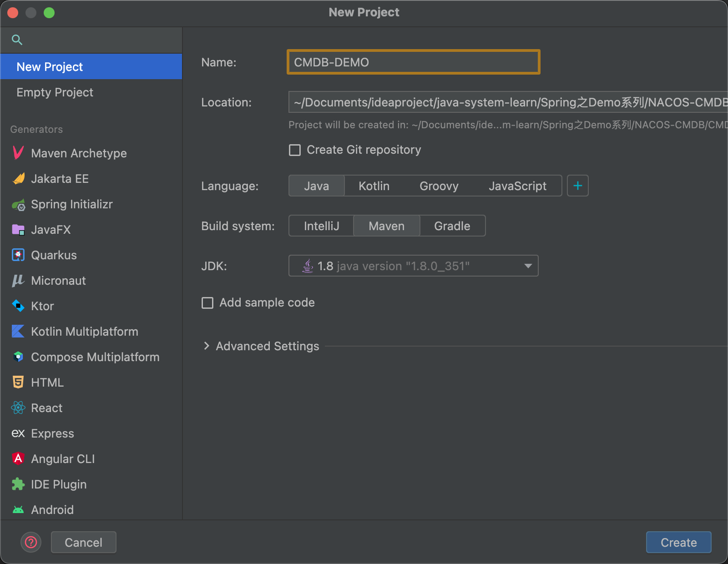This screenshot has width=728, height=564.
Task: Click the Compose Multiplatform icon
Action: [x=18, y=357]
